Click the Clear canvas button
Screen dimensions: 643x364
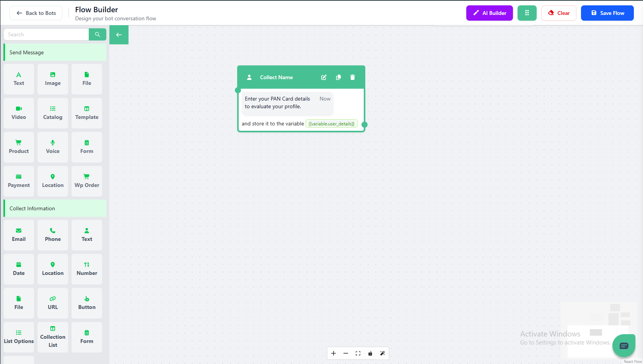click(558, 13)
